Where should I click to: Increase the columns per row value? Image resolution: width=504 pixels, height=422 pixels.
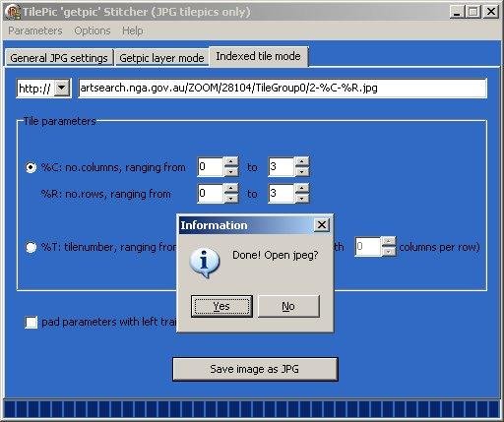click(x=389, y=242)
